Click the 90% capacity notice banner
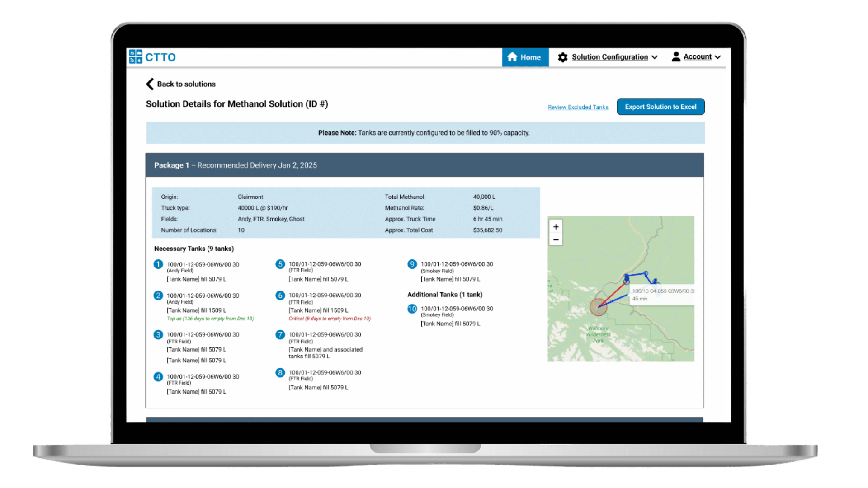The image size is (868, 488). [425, 133]
